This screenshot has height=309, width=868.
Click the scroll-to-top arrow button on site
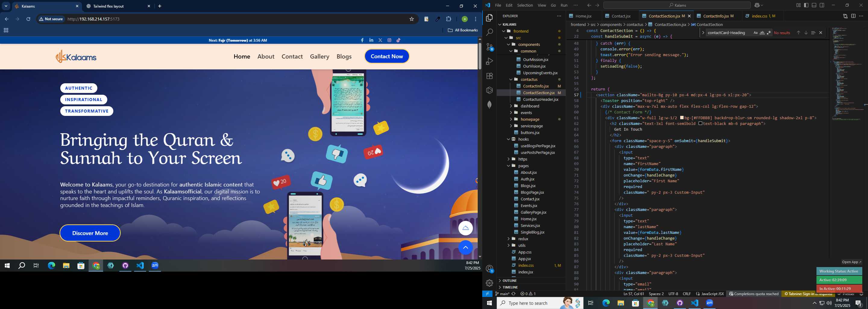466,248
